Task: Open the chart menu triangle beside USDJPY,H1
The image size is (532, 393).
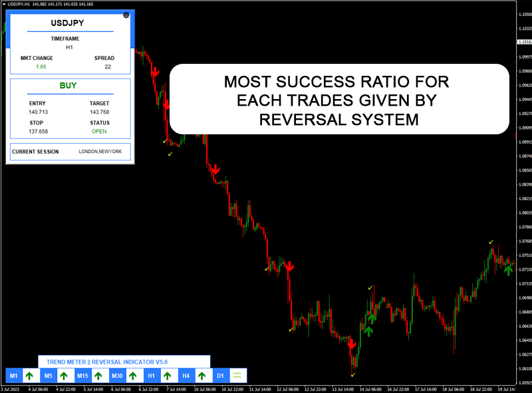Action: (3, 4)
